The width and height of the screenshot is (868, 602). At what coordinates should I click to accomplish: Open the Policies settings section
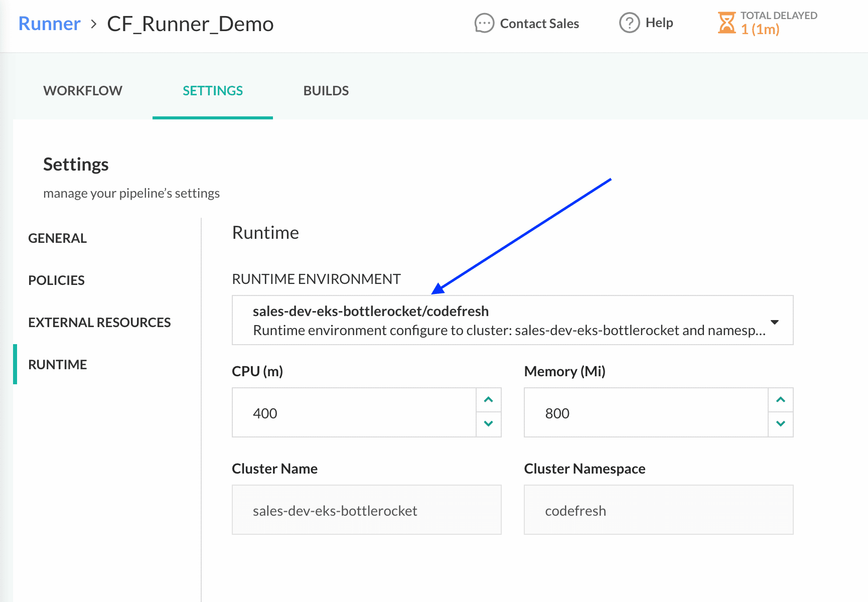coord(57,280)
